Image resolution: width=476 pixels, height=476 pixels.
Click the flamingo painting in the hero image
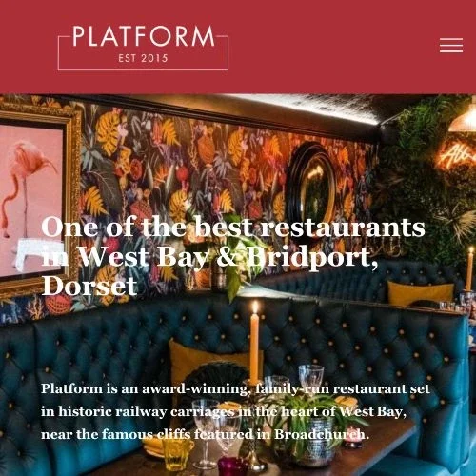pos(30,199)
